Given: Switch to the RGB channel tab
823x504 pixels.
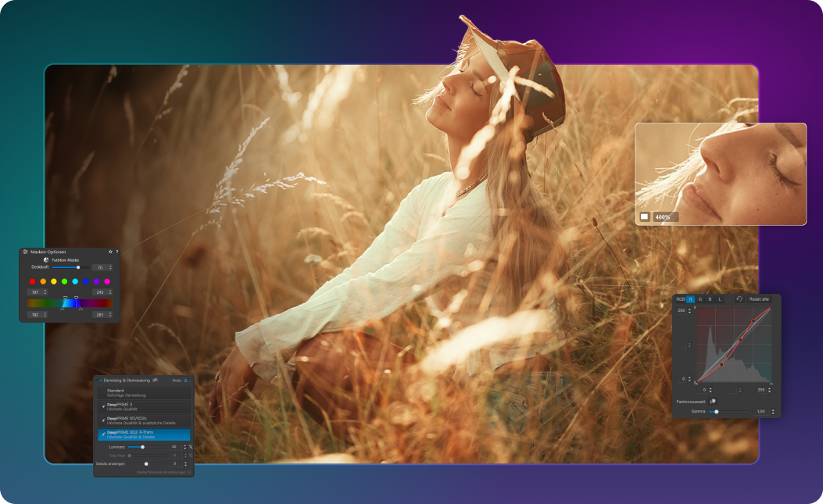Looking at the screenshot, I should click(x=680, y=299).
